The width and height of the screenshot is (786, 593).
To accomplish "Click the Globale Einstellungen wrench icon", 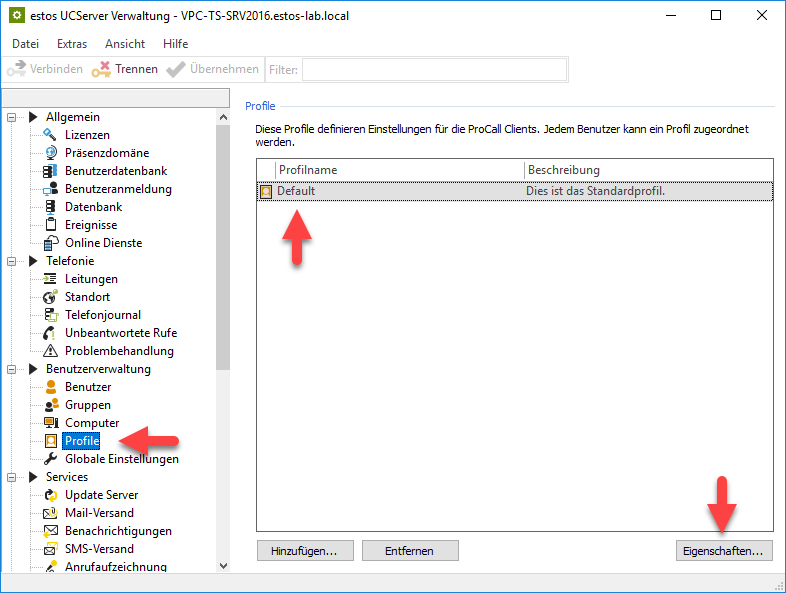I will click(51, 459).
